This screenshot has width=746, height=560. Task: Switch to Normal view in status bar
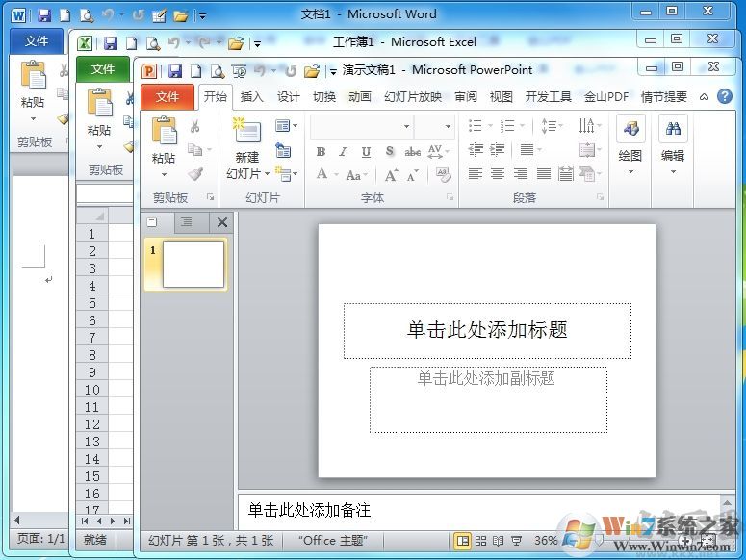pos(462,541)
